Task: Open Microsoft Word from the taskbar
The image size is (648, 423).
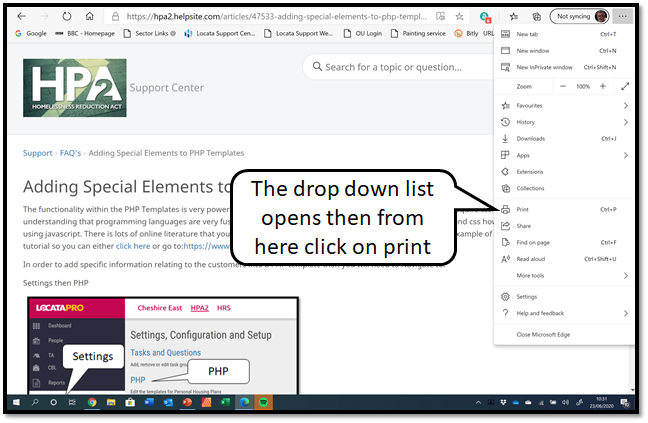Action: pos(149,402)
